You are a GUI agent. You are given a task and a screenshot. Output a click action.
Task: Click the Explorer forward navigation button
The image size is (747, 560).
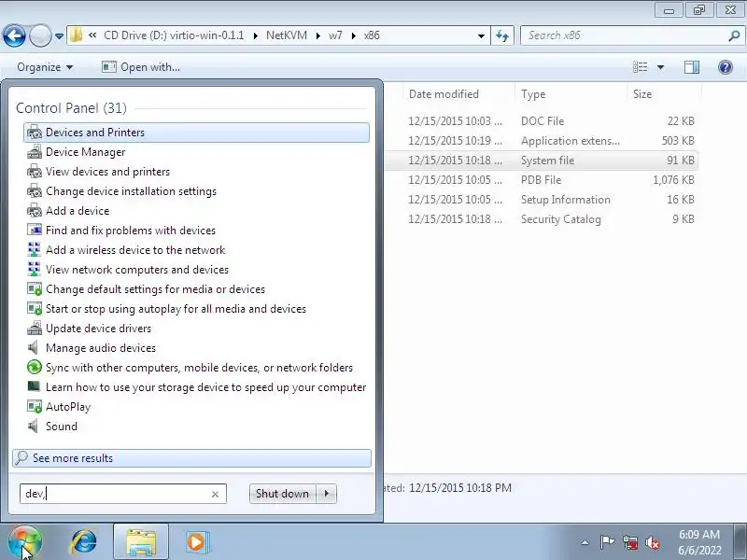coord(40,35)
